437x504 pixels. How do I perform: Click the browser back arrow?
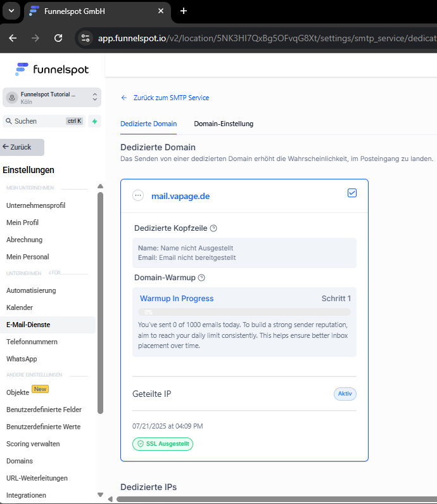13,38
